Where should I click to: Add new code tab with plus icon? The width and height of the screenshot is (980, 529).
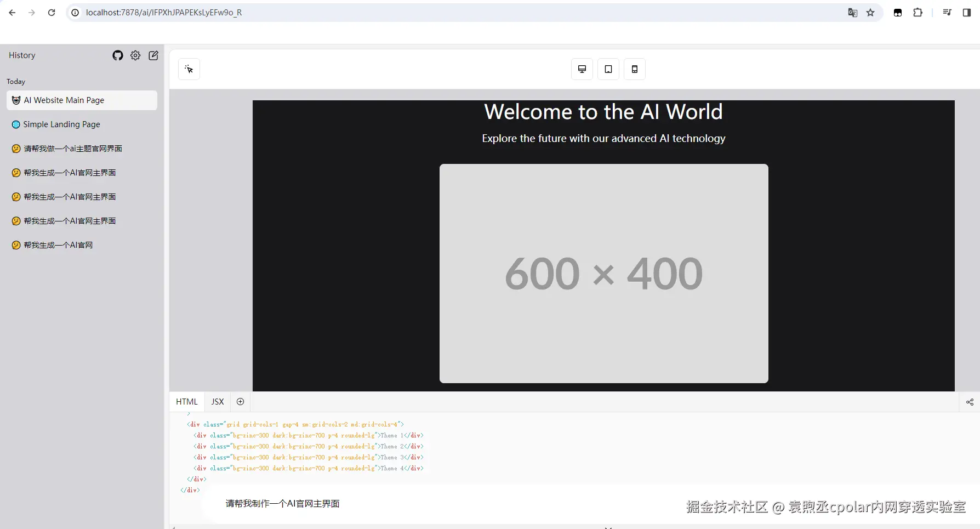click(x=240, y=402)
